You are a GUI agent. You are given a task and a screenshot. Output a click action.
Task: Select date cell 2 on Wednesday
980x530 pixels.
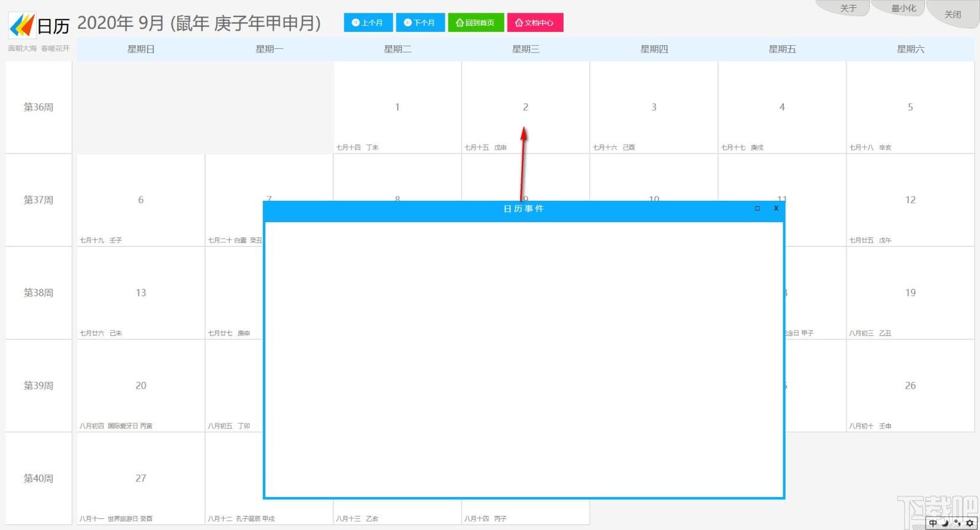click(x=526, y=107)
